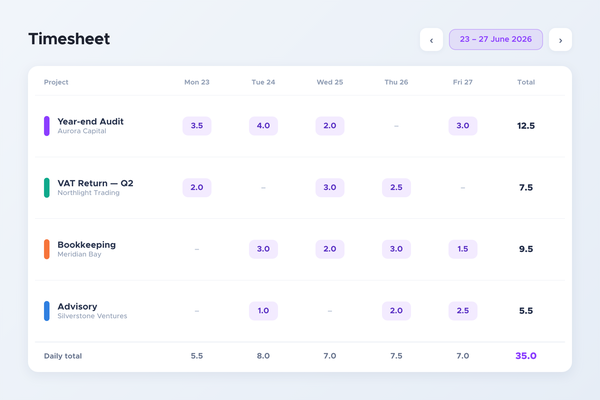600x400 pixels.
Task: Click the Total column header
Action: tap(526, 82)
